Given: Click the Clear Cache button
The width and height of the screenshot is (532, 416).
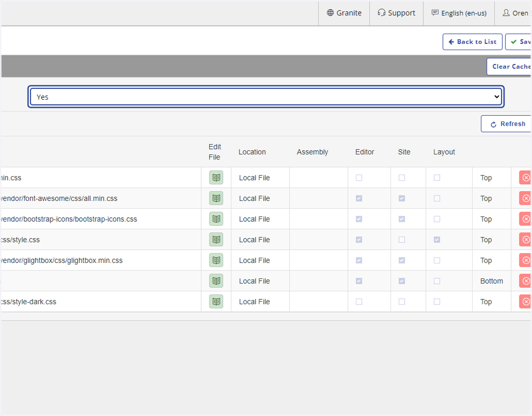Looking at the screenshot, I should pyautogui.click(x=509, y=67).
